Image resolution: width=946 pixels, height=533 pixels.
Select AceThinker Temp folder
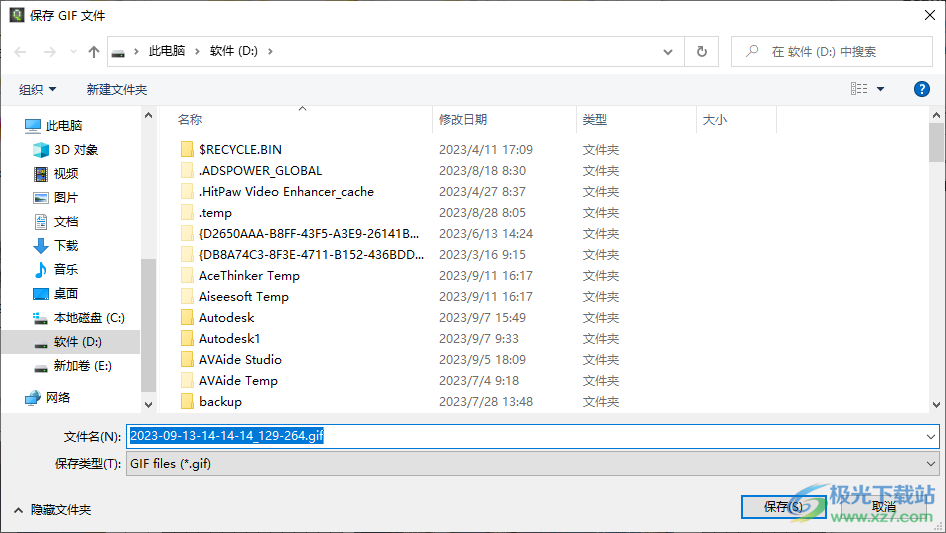pyautogui.click(x=249, y=276)
